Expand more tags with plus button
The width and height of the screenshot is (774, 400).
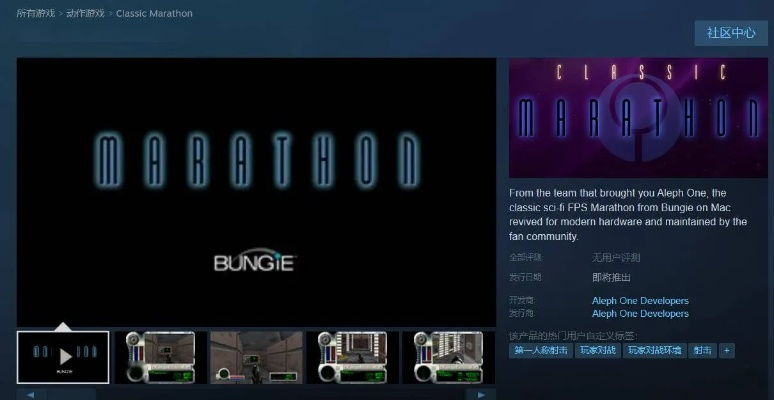(727, 351)
